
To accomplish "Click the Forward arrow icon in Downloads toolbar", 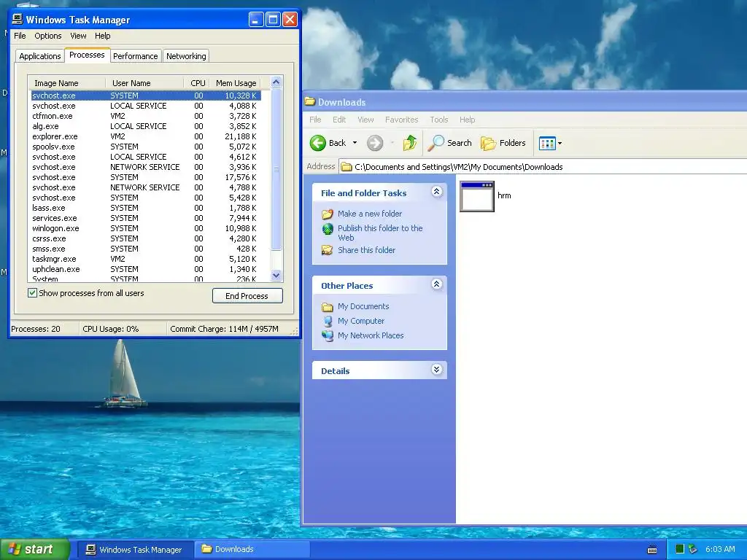I will coord(375,143).
